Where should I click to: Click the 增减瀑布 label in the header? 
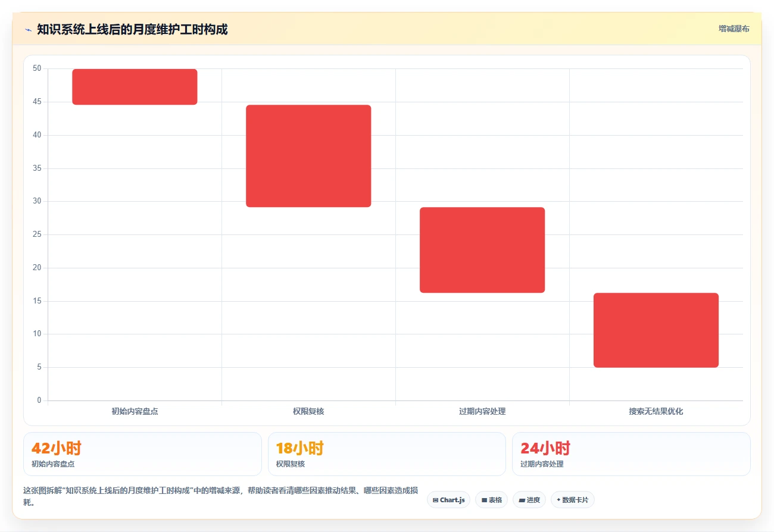click(x=734, y=29)
